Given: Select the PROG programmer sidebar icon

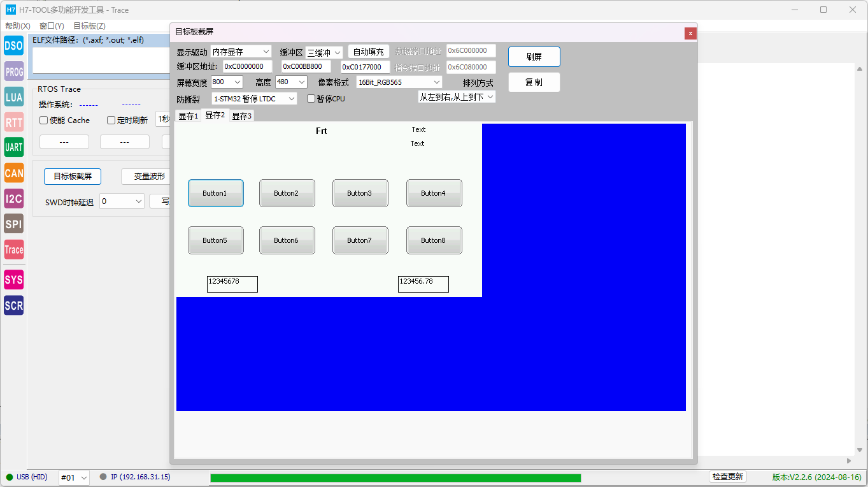Looking at the screenshot, I should click(13, 71).
